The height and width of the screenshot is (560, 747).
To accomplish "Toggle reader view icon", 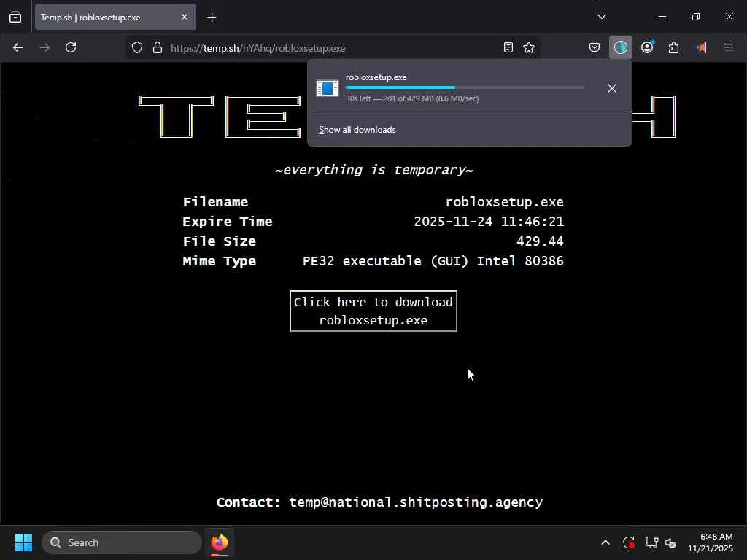I will point(508,47).
